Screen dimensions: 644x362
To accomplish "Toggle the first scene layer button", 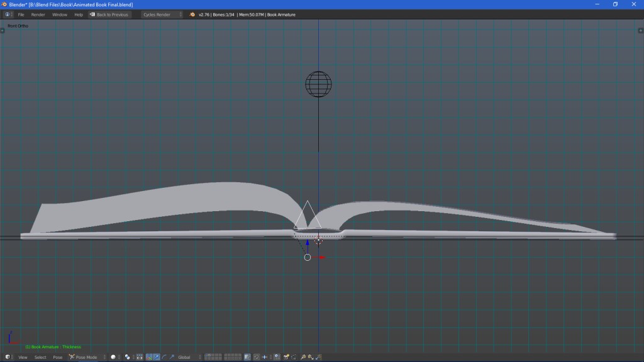I will coord(206,355).
